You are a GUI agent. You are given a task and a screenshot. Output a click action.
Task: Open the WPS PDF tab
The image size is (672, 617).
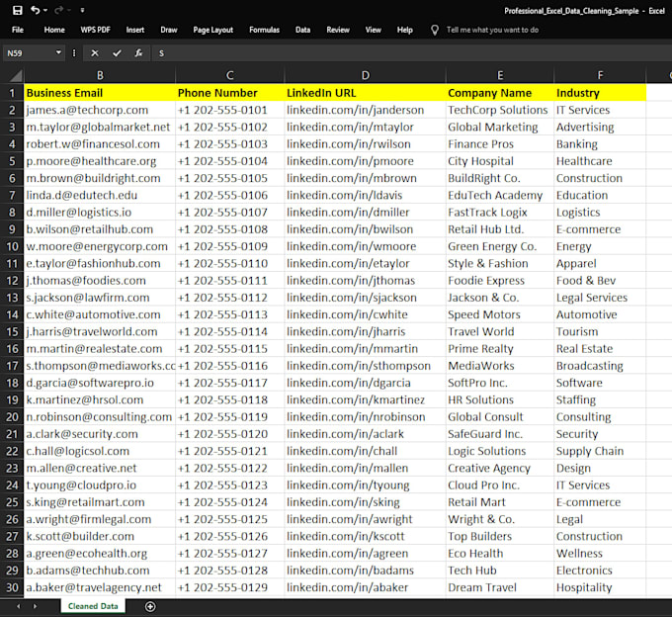coord(95,30)
